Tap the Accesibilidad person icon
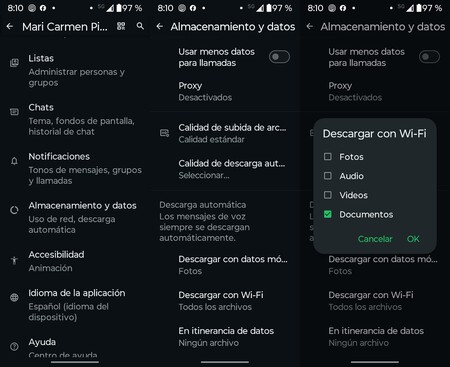Screen dimensions: 450x367 click(x=14, y=260)
